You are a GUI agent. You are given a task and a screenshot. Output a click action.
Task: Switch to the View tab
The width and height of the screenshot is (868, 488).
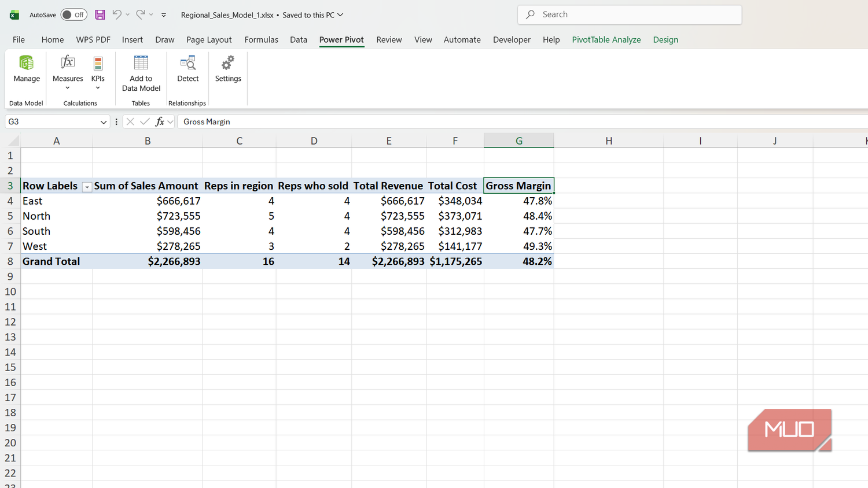pos(423,39)
